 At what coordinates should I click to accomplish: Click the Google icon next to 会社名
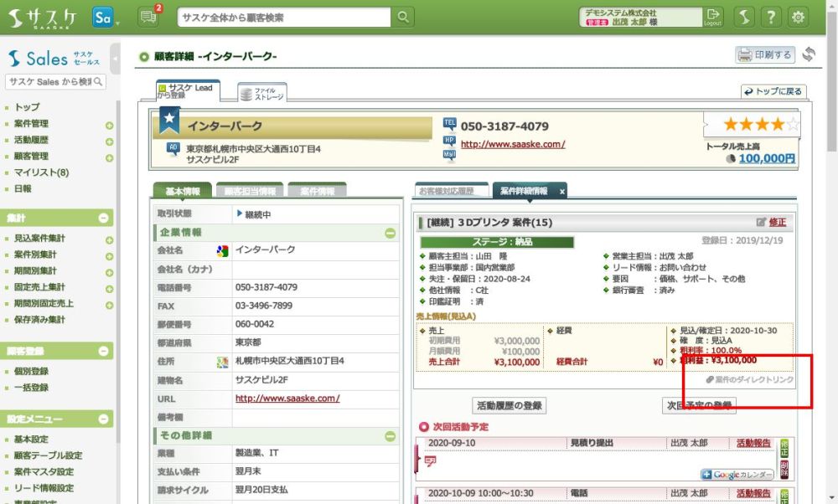[x=222, y=250]
